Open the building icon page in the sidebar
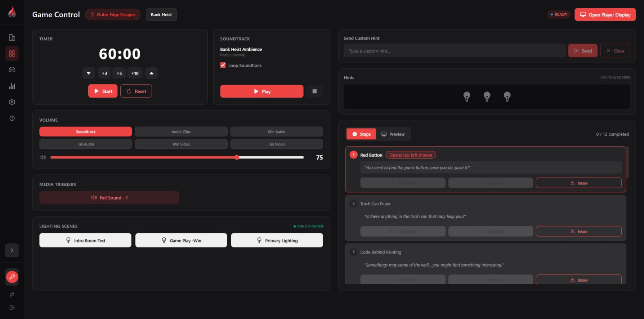The image size is (644, 319). click(12, 37)
